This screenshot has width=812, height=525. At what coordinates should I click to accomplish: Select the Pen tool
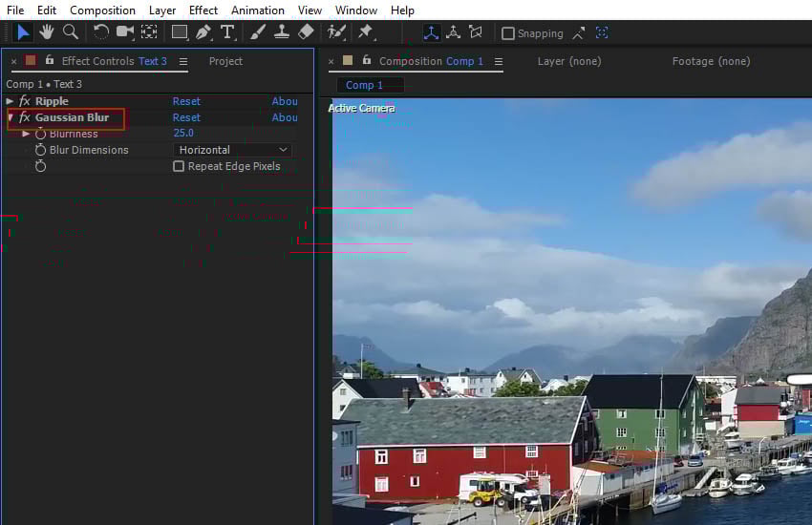[x=203, y=32]
